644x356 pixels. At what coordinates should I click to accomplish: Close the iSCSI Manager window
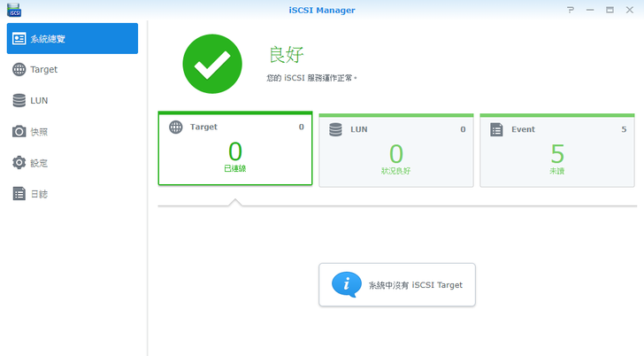click(630, 10)
